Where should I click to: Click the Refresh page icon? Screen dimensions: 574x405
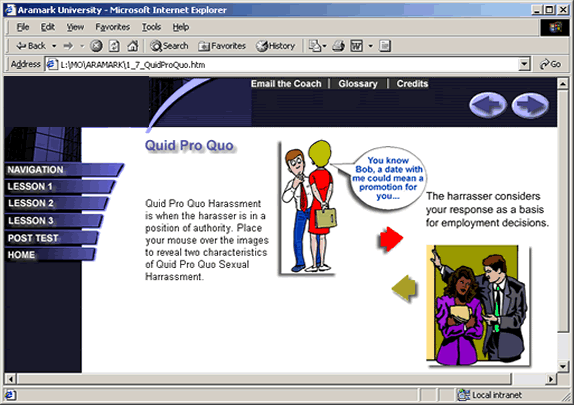tap(114, 46)
